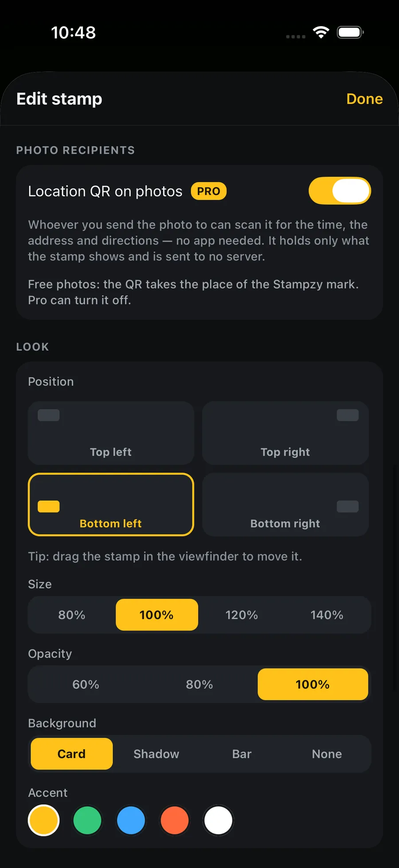Choose Shadow background style

156,754
